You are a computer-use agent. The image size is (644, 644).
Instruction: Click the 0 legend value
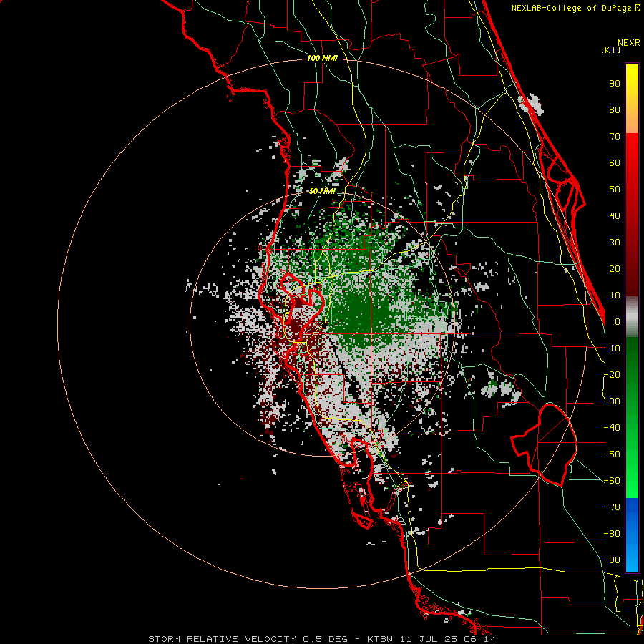[x=618, y=322]
